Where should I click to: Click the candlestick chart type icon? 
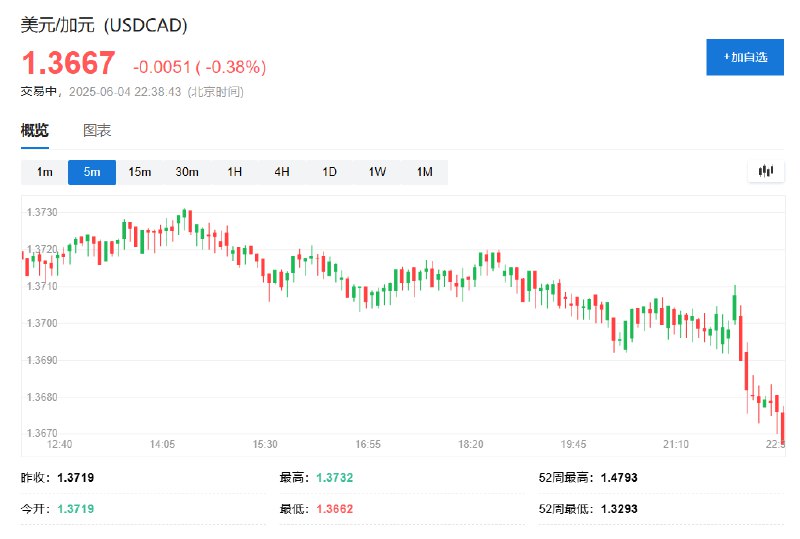pyautogui.click(x=765, y=171)
